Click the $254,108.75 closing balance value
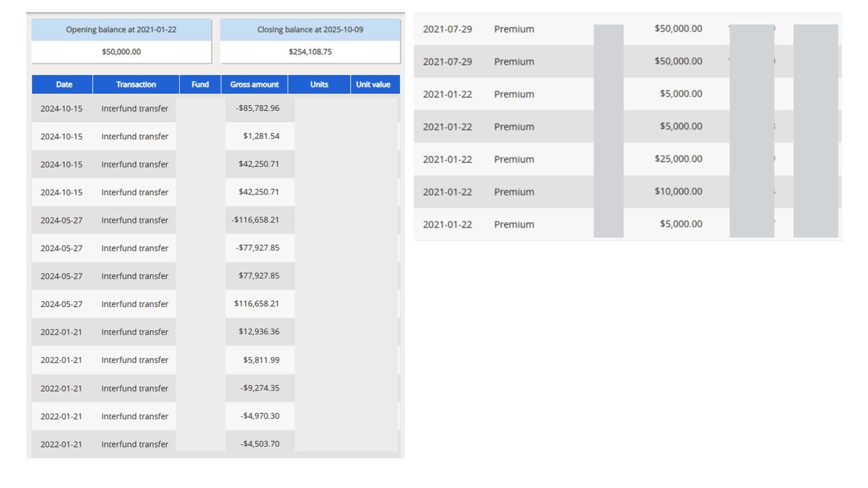 [x=310, y=52]
